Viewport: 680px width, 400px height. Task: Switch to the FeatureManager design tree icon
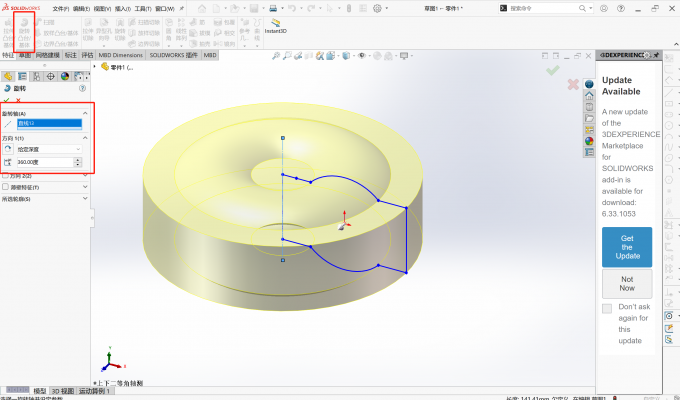pos(8,76)
